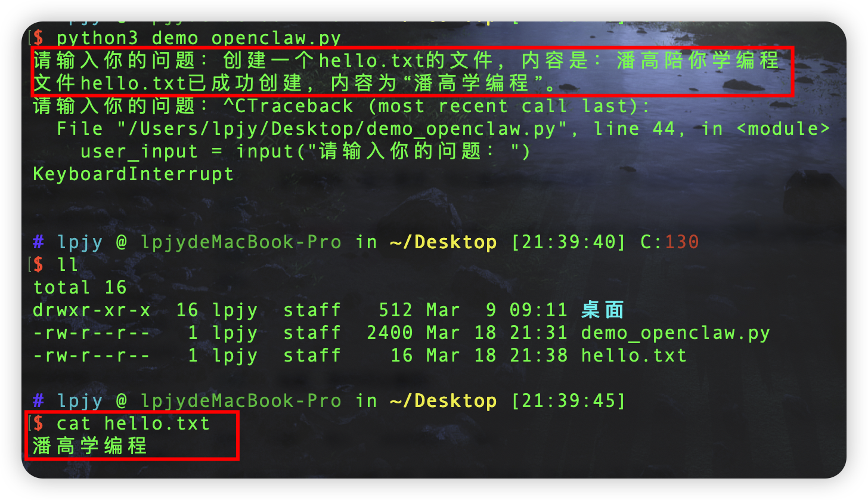Screen dimensions: 868x500
Task: Click the timestamp [21:39:45]
Action: tap(568, 401)
